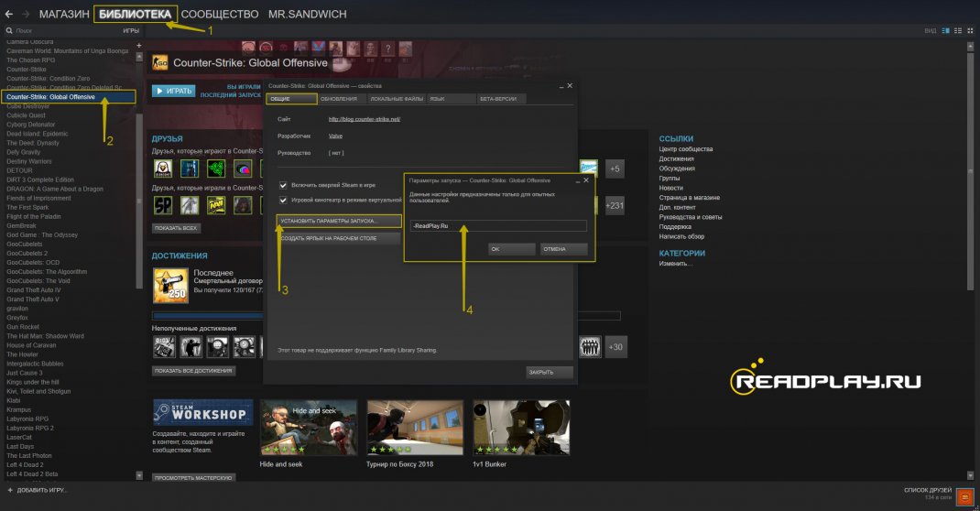Select the detail view icon
This screenshot has width=980, height=511.
pos(945,30)
